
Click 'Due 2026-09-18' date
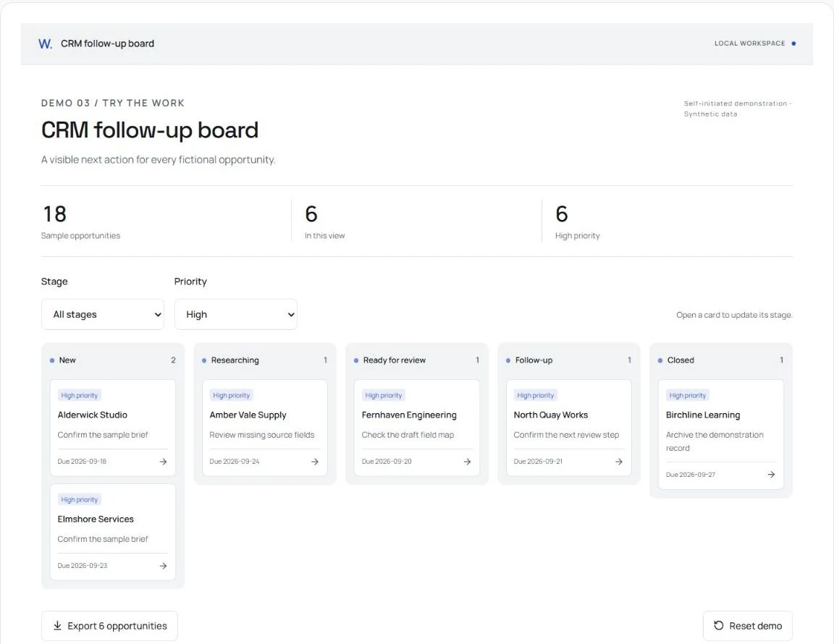coord(82,462)
